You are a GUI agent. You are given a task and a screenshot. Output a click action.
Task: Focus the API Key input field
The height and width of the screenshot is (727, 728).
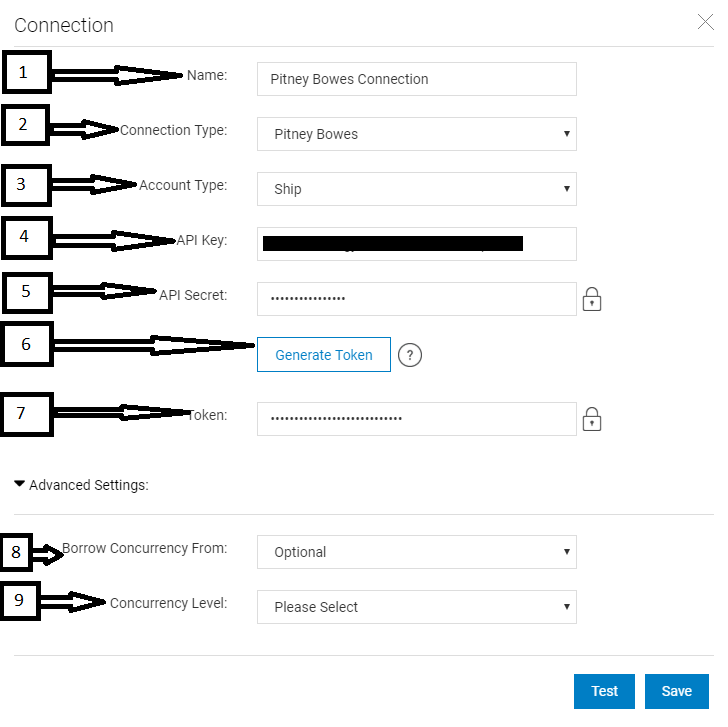[x=416, y=244]
